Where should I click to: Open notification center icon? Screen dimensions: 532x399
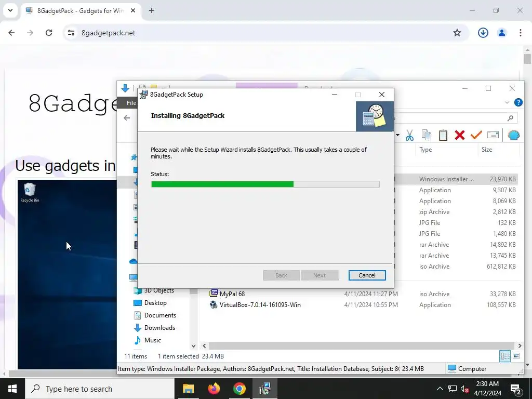tap(516, 389)
